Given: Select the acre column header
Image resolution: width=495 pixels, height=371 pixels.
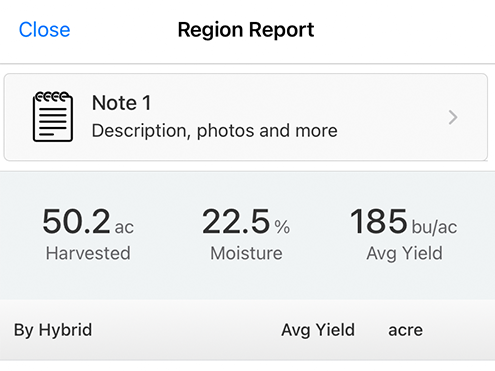Looking at the screenshot, I should [x=405, y=331].
